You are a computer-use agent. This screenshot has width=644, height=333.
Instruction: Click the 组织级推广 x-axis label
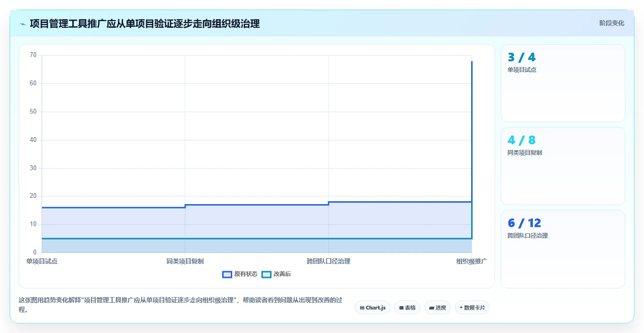pos(472,261)
